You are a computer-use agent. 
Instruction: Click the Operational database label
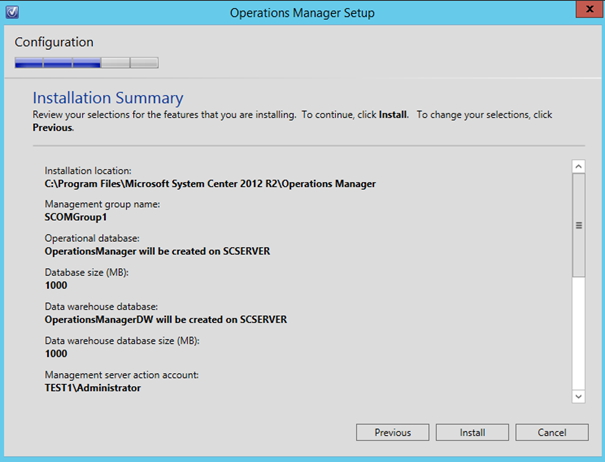(92, 238)
